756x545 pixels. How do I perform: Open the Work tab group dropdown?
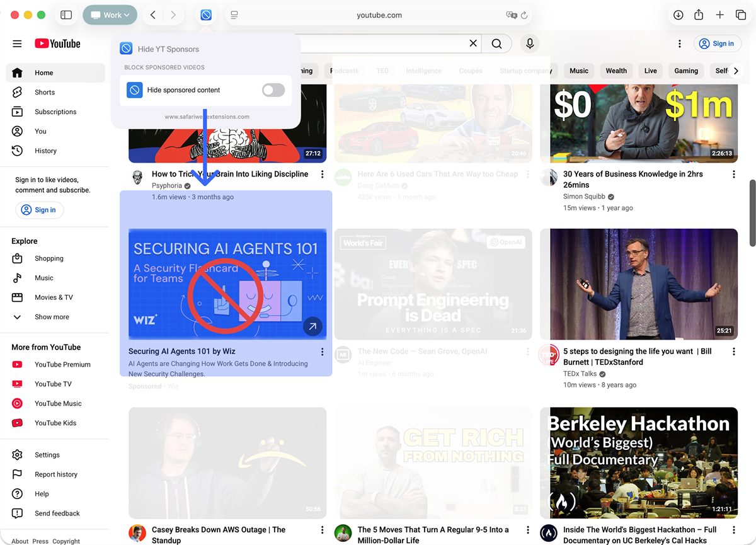pos(110,15)
